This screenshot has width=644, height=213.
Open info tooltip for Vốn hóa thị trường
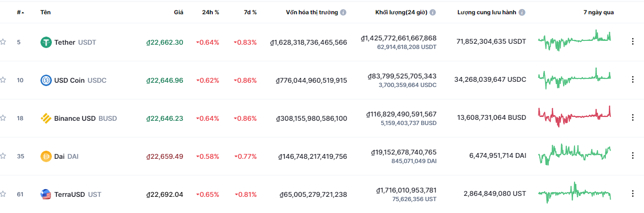(x=343, y=12)
